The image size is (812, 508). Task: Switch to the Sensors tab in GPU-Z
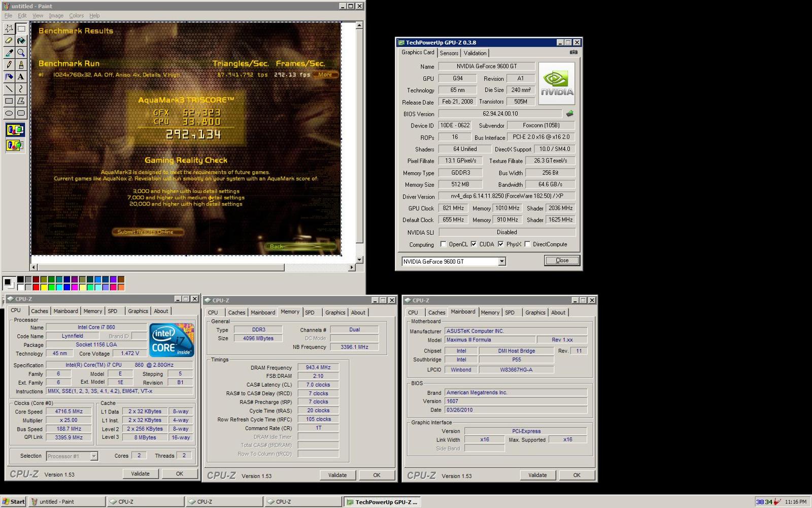[x=449, y=53]
